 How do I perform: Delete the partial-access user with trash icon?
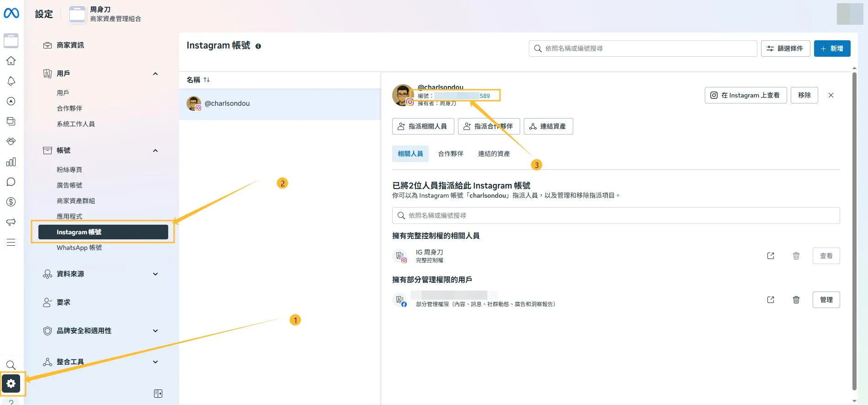(x=796, y=300)
